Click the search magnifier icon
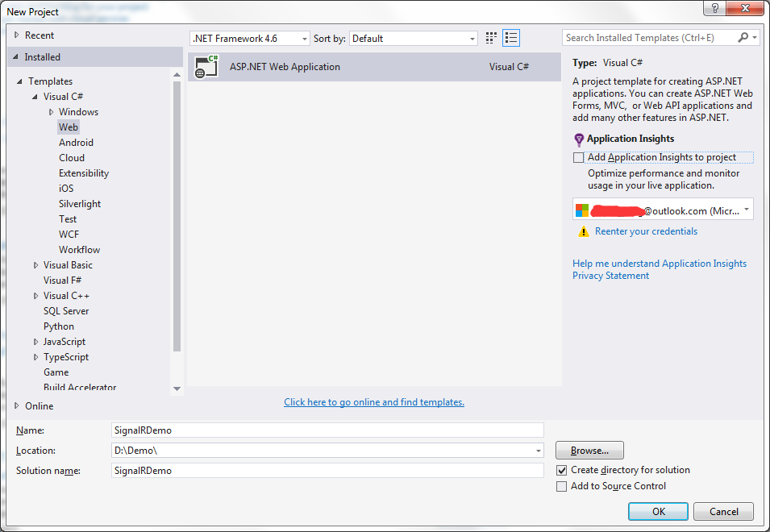770x532 pixels. [x=743, y=37]
